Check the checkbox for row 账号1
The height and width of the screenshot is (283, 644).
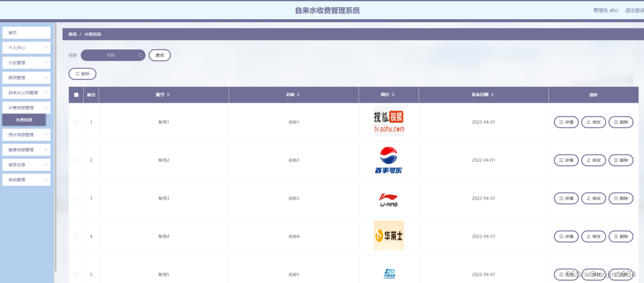click(76, 122)
